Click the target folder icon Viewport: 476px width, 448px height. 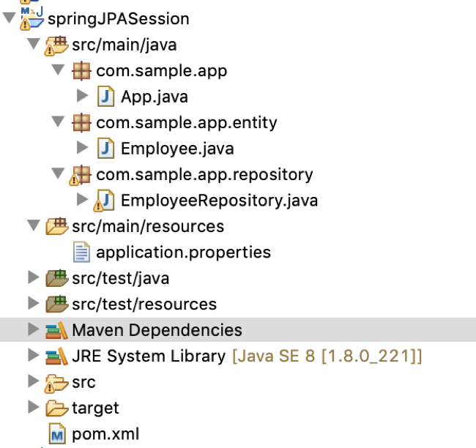tap(57, 408)
